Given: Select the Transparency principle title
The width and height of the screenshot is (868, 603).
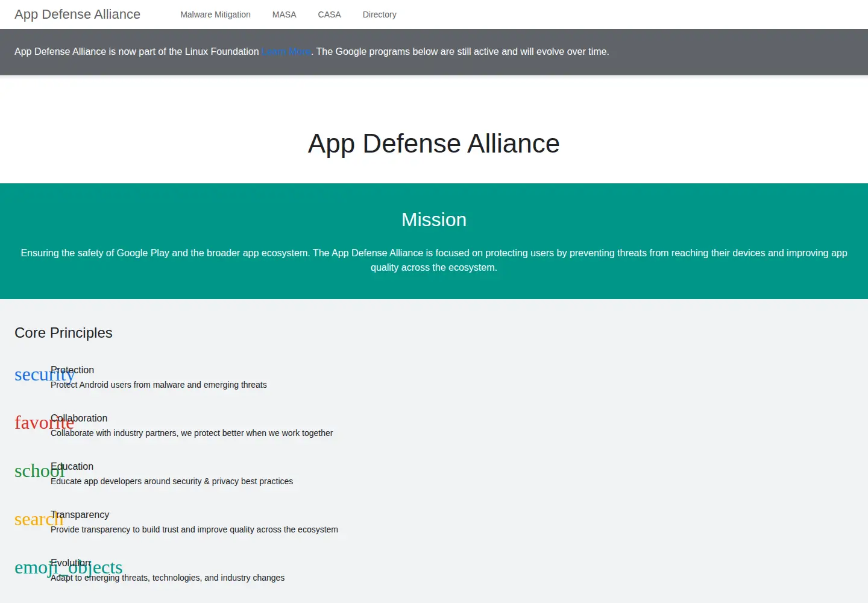Looking at the screenshot, I should 80,514.
